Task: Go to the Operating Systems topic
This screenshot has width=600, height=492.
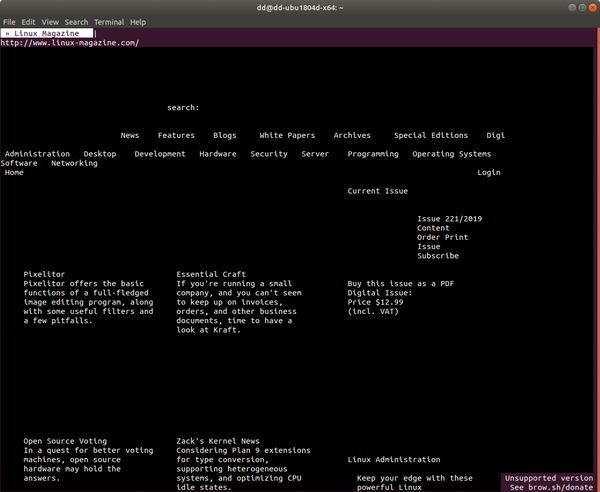Action: pyautogui.click(x=452, y=154)
